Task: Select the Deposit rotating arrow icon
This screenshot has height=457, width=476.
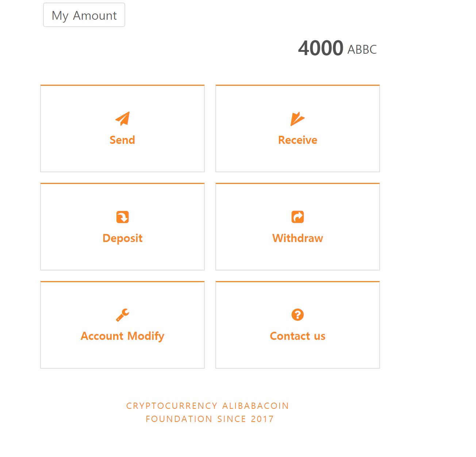Action: (122, 217)
